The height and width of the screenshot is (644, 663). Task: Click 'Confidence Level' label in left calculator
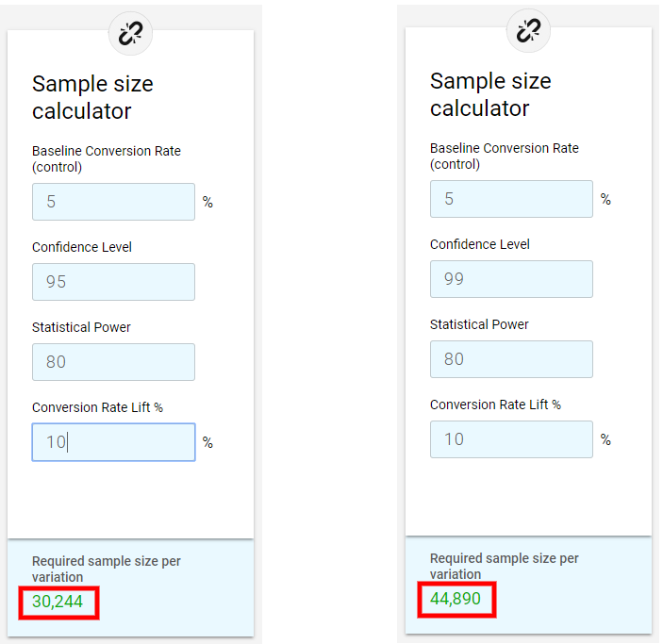tap(82, 247)
